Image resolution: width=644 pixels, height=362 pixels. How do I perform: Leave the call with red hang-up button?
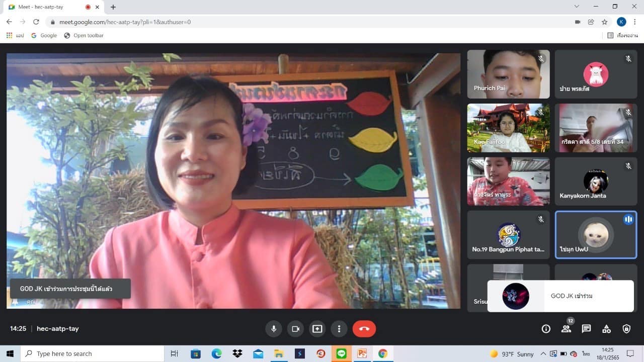(x=364, y=329)
